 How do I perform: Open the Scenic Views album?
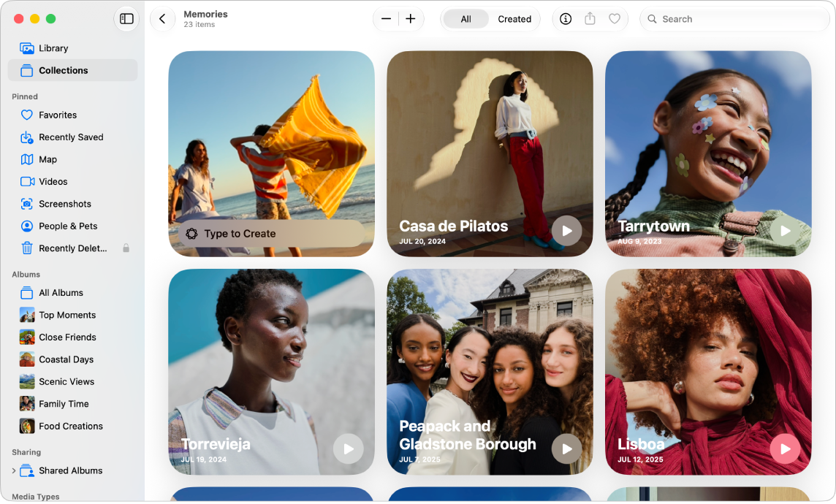tap(72, 381)
